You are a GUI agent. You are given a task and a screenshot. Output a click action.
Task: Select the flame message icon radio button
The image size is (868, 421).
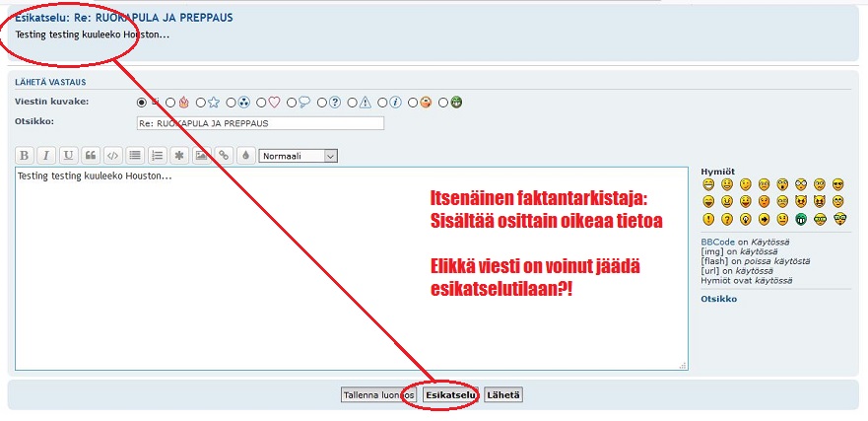click(171, 102)
